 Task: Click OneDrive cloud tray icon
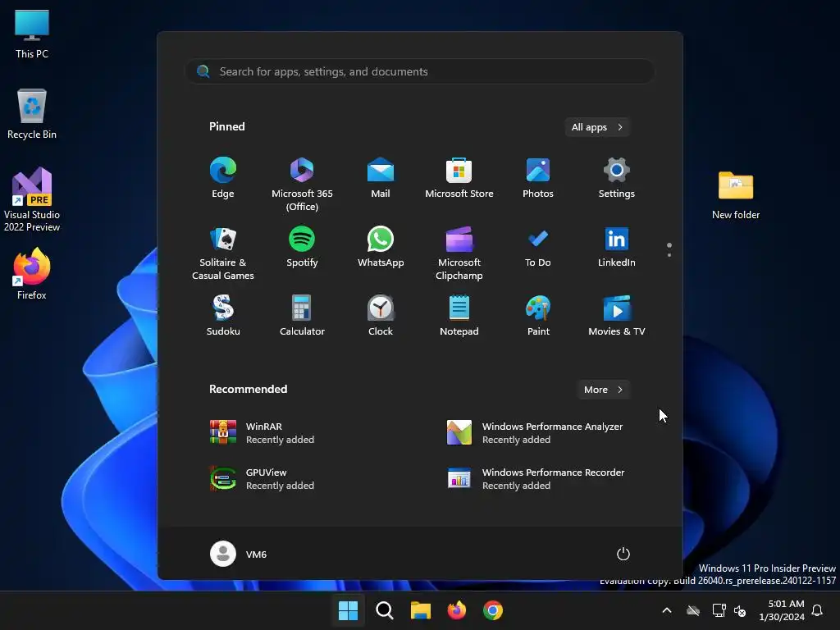coord(693,610)
